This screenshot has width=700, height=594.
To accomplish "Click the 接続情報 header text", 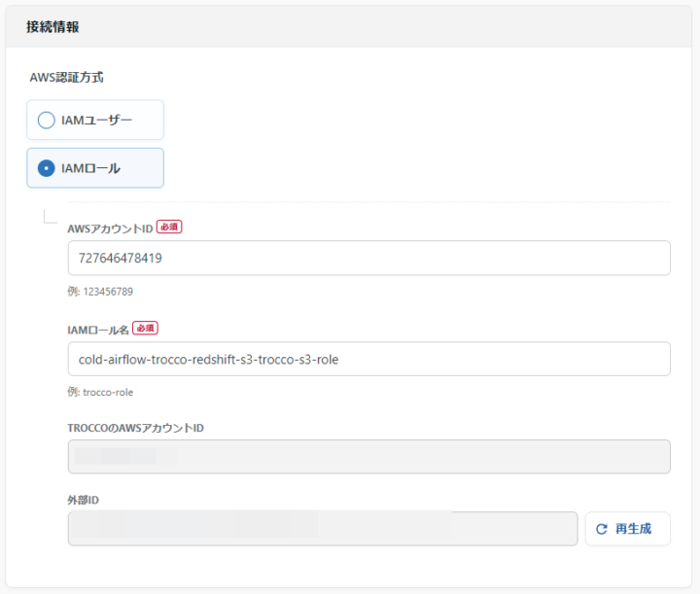I will point(52,27).
